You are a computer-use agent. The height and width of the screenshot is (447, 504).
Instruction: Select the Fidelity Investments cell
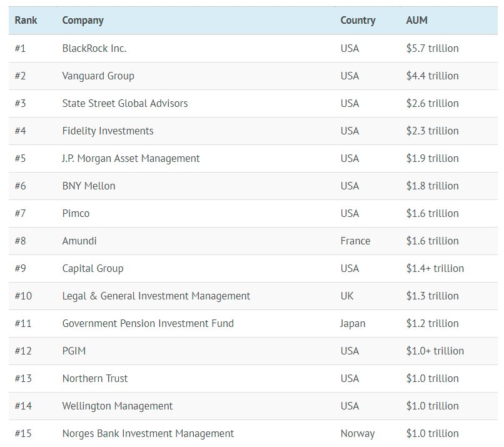pyautogui.click(x=108, y=131)
